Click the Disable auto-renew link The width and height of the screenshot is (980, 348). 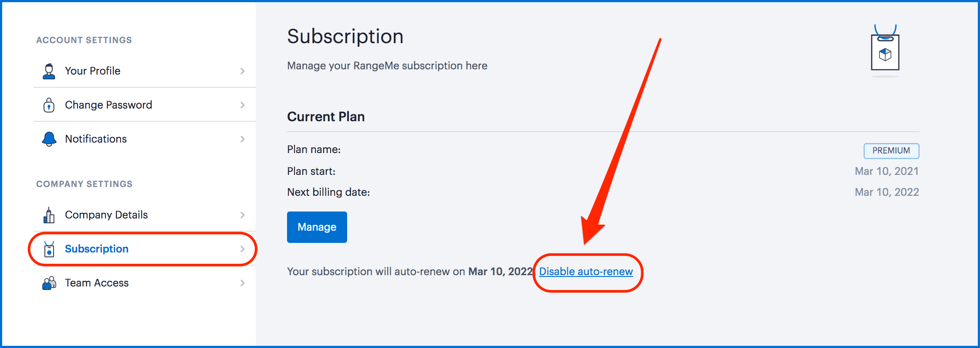(x=586, y=272)
